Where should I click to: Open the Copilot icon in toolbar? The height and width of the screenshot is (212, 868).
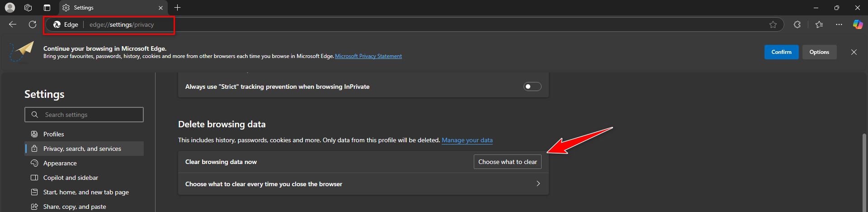[858, 24]
